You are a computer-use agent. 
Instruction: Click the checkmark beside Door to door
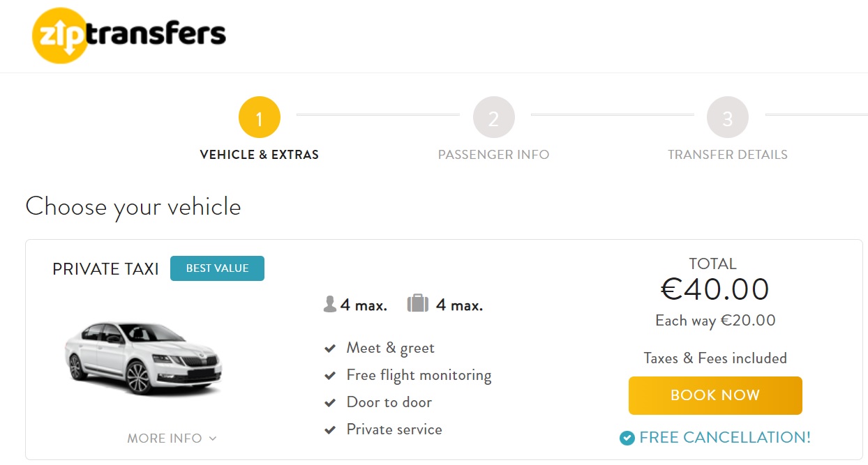pos(330,403)
